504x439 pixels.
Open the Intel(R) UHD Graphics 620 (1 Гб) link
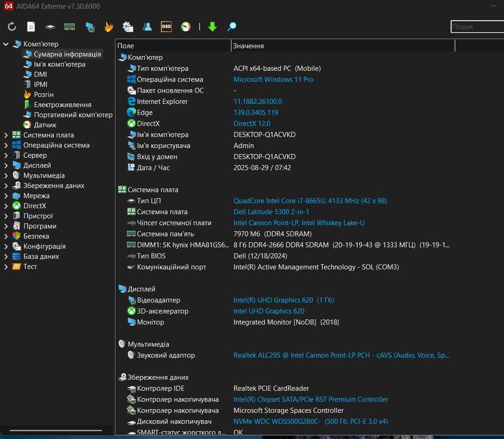click(283, 300)
